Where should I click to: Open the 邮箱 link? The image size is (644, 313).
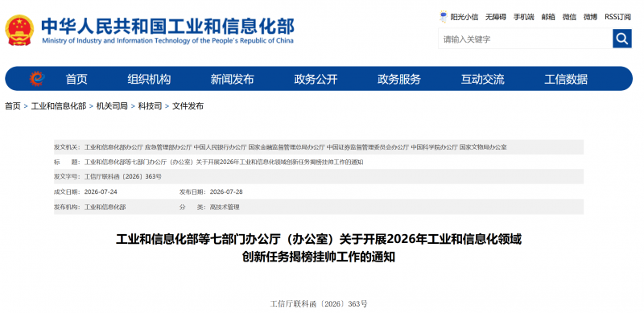(548, 17)
